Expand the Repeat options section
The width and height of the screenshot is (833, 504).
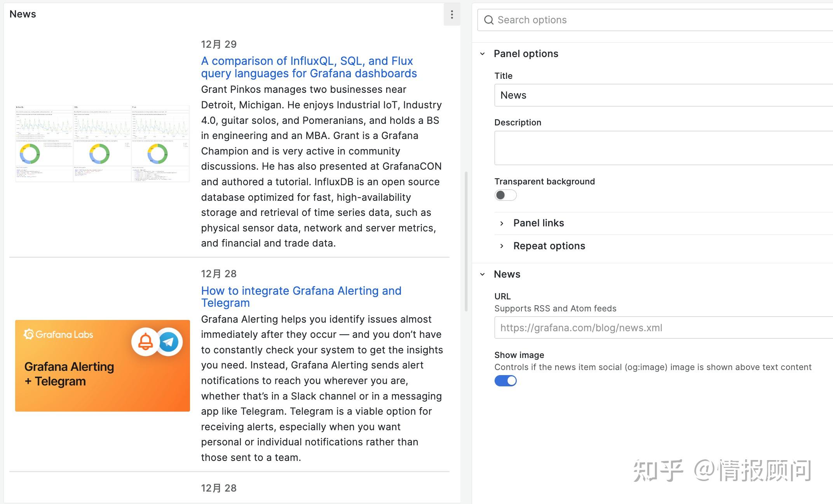[x=502, y=246]
